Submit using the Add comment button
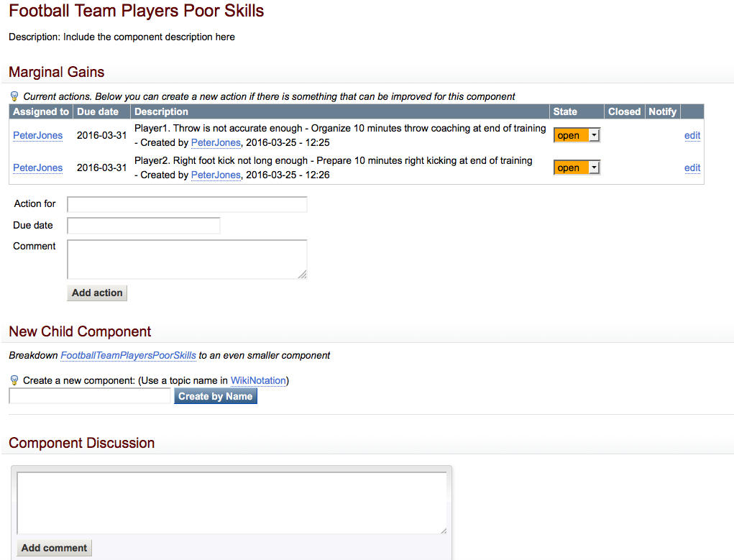 pos(55,548)
